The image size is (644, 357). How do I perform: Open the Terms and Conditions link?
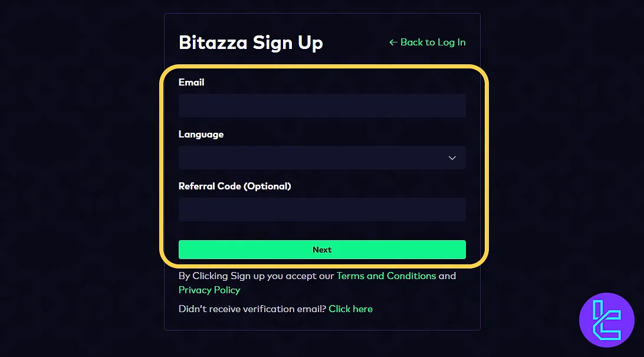pos(386,276)
